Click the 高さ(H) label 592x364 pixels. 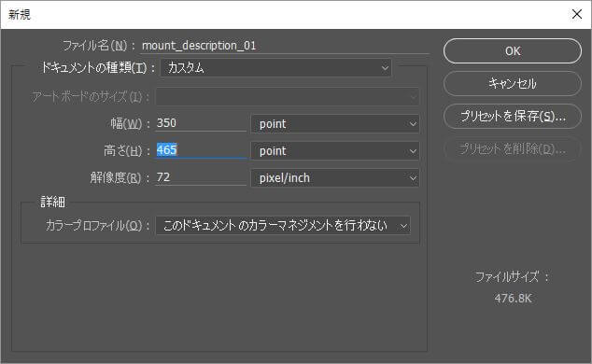126,150
